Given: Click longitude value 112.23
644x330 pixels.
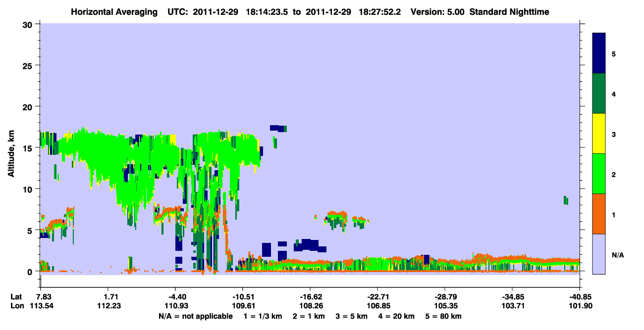Looking at the screenshot, I should point(108,306).
